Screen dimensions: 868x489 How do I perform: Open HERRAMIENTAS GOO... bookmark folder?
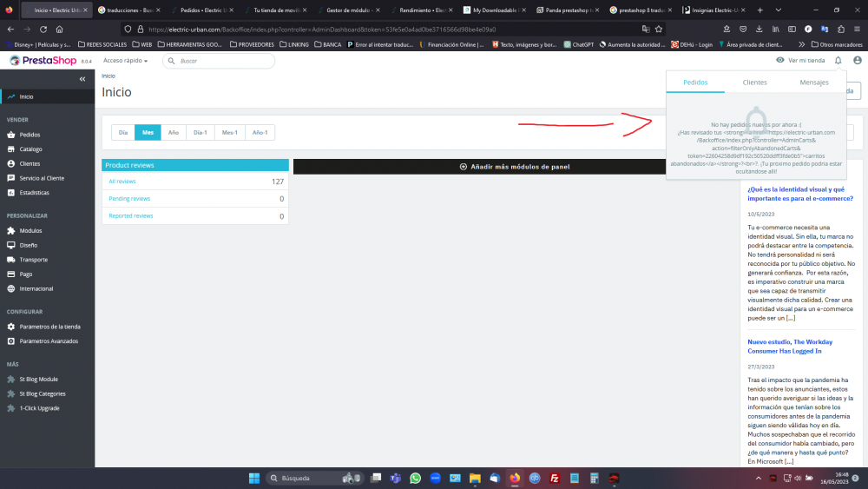[x=190, y=44]
